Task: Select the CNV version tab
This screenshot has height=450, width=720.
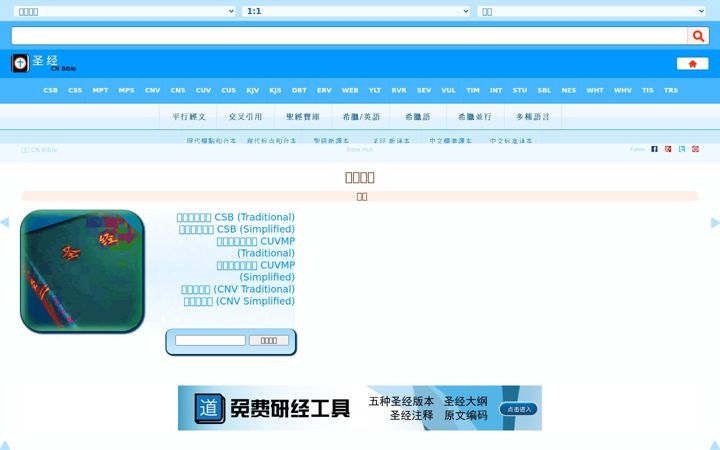Action: (x=152, y=90)
